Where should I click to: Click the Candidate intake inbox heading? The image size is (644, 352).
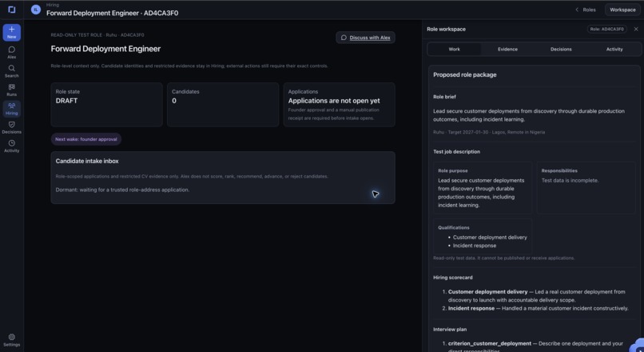[87, 161]
